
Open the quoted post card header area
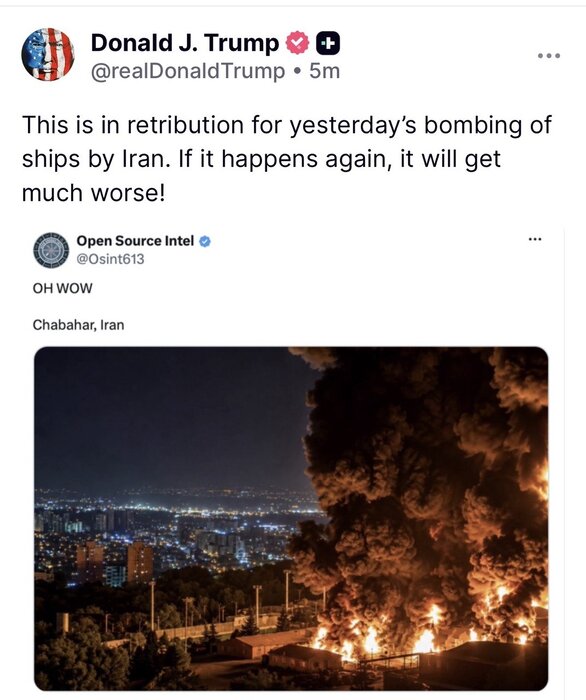coord(290,250)
